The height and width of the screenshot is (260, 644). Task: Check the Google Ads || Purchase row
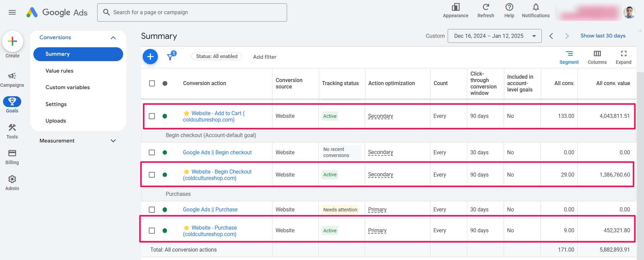click(x=152, y=210)
